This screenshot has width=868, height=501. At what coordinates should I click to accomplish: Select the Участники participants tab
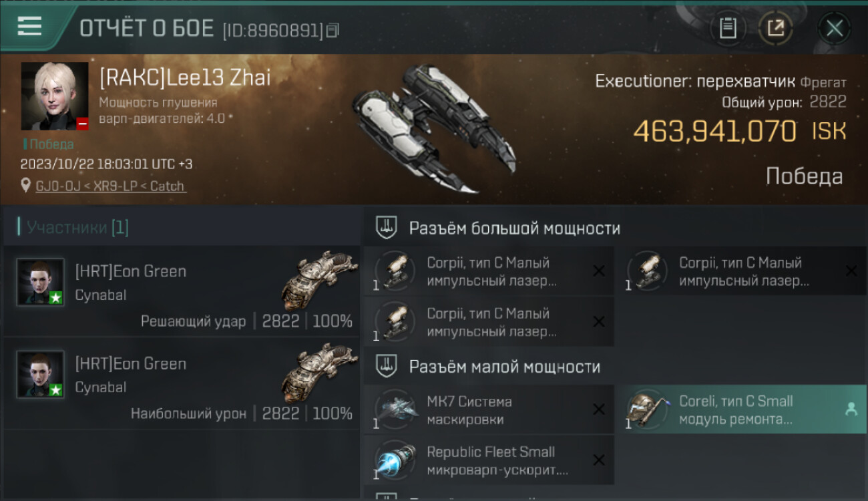point(73,228)
